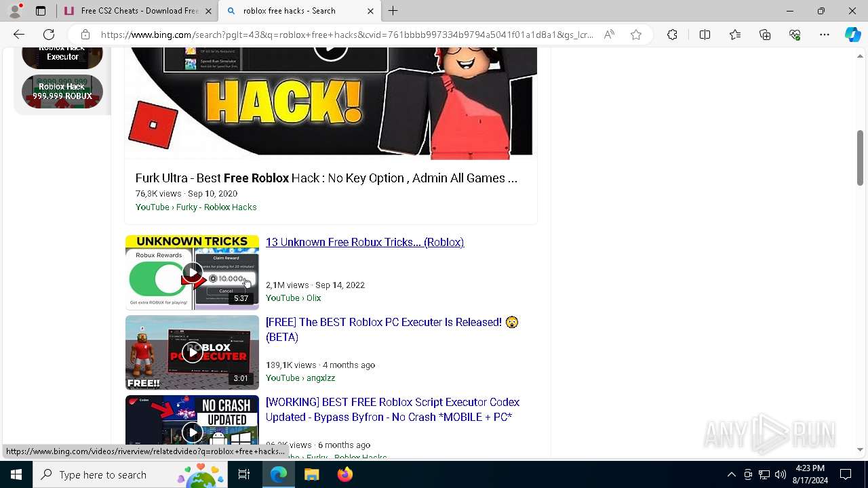The width and height of the screenshot is (868, 488).
Task: Switch to Free CS2 Cheats tab
Action: (x=137, y=11)
